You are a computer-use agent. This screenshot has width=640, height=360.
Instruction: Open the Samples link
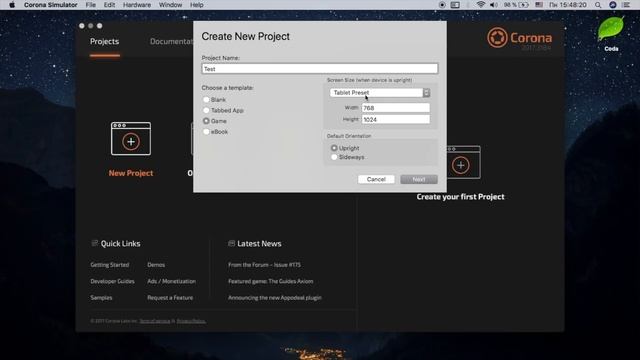tap(101, 298)
